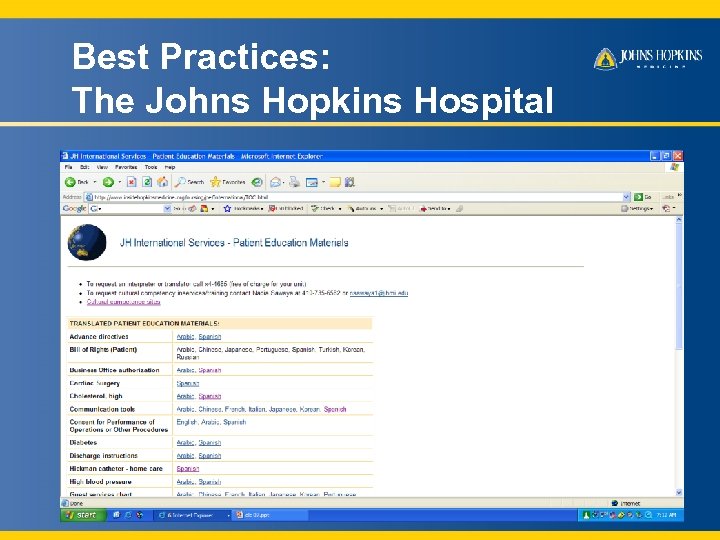Click the Show Desktop quick launch icon
The width and height of the screenshot is (720, 540).
pos(117,515)
